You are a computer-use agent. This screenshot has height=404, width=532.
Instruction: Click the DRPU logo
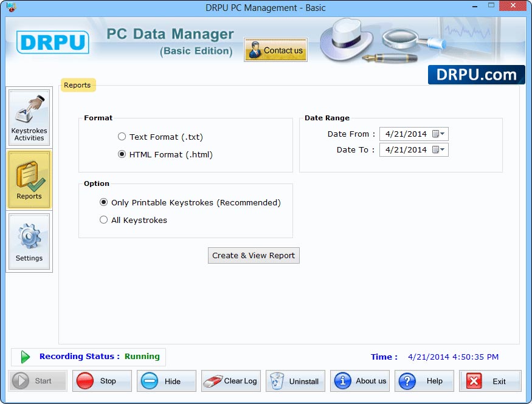point(53,43)
